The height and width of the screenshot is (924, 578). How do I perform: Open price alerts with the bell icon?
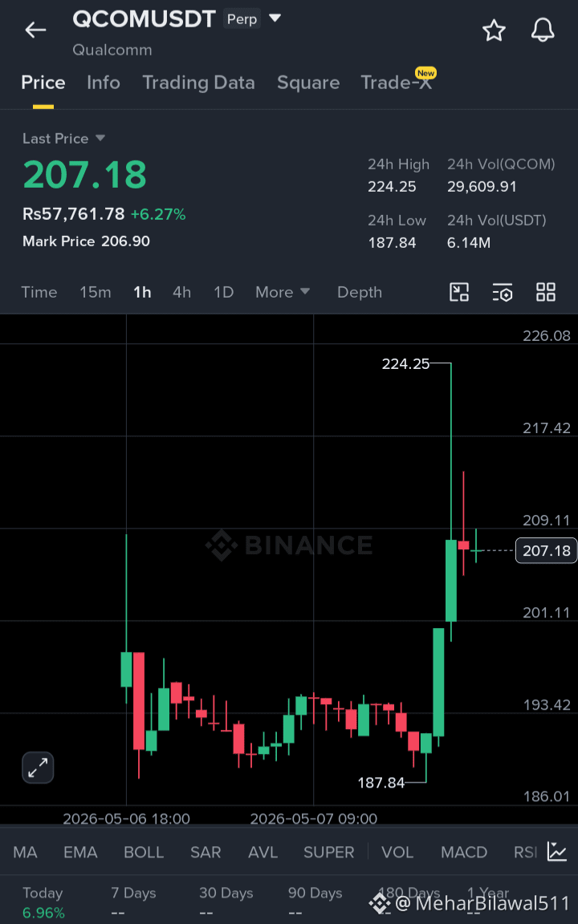pos(543,30)
